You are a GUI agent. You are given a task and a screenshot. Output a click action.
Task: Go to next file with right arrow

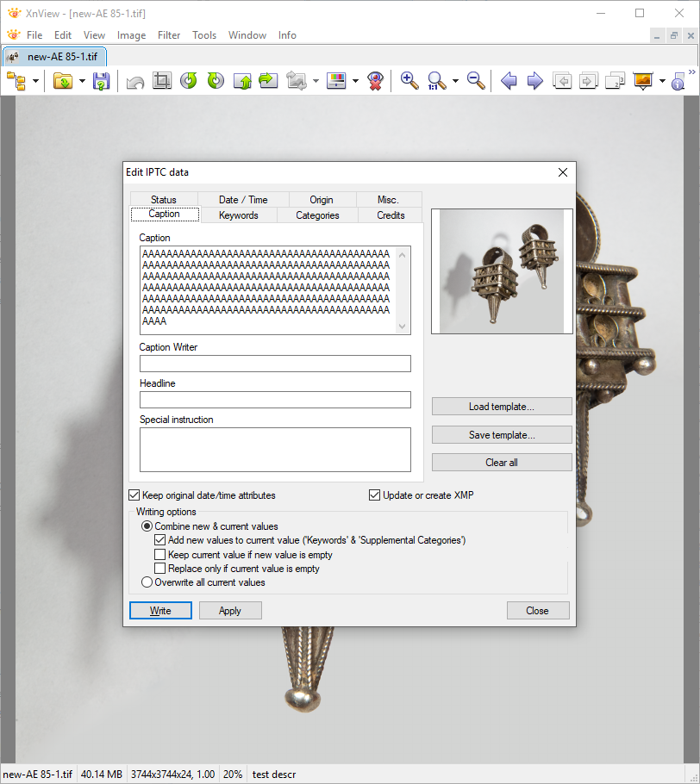(x=534, y=80)
